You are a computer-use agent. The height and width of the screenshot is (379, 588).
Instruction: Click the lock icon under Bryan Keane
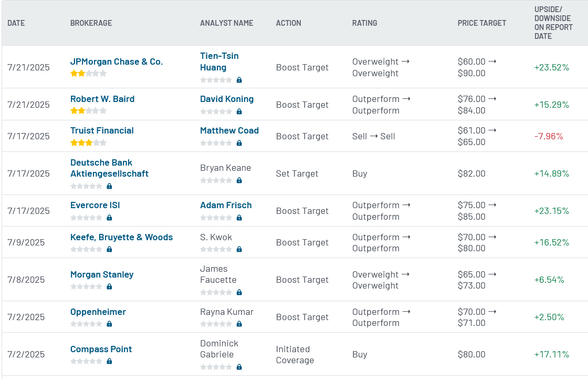[x=239, y=180]
